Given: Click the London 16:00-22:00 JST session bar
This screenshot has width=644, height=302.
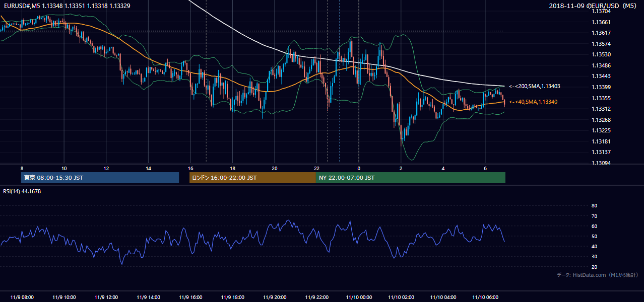Looking at the screenshot, I should pyautogui.click(x=252, y=178).
